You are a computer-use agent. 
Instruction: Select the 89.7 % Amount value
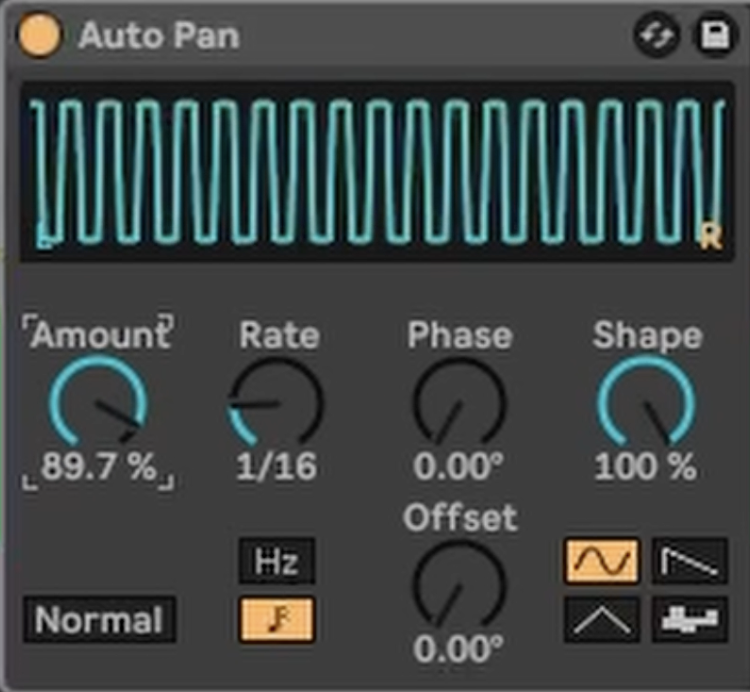point(98,468)
